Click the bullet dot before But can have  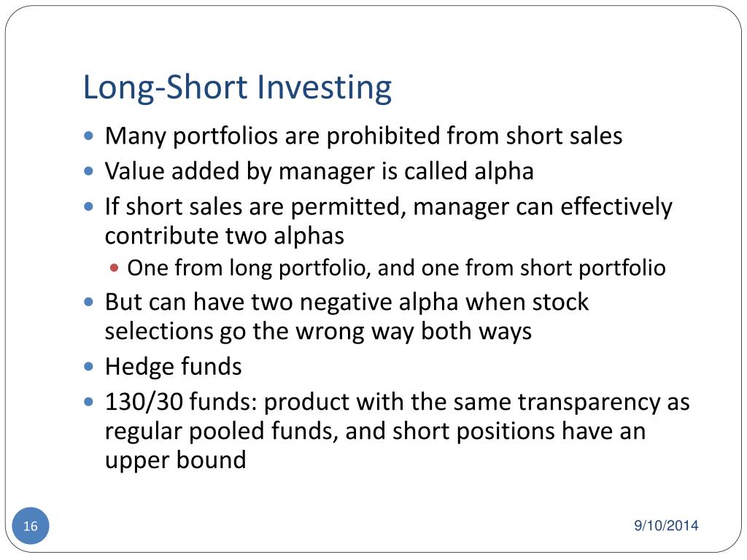[88, 302]
